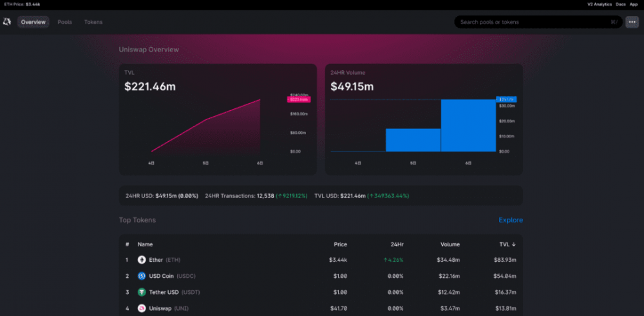This screenshot has height=316, width=644.
Task: Click the Uniswap UNI token icon
Action: pyautogui.click(x=142, y=308)
